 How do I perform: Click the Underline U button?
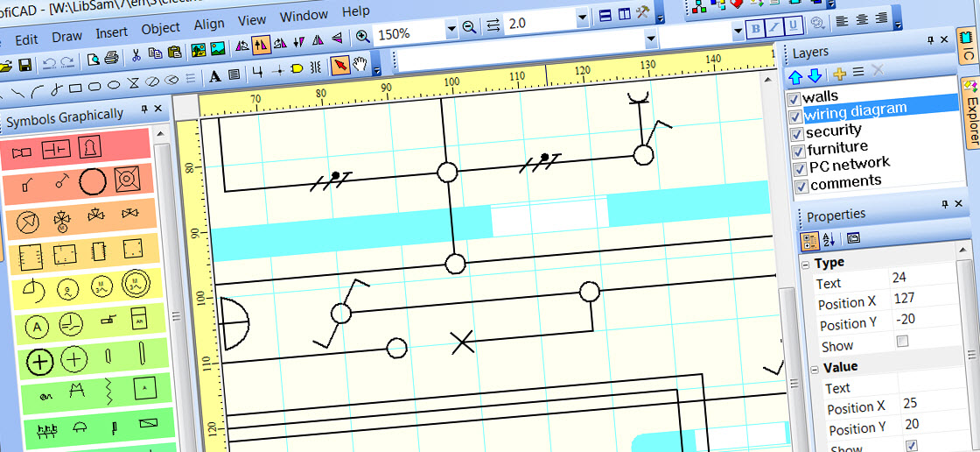point(793,25)
